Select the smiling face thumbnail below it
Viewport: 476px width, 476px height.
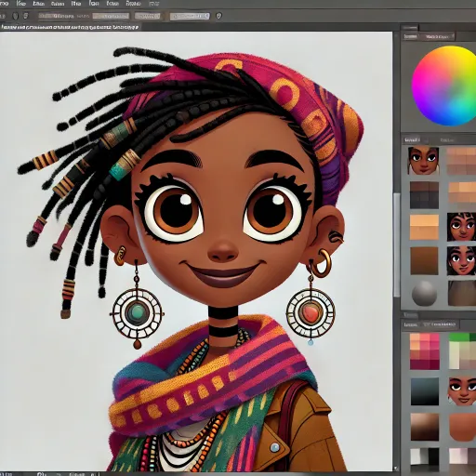click(x=461, y=260)
